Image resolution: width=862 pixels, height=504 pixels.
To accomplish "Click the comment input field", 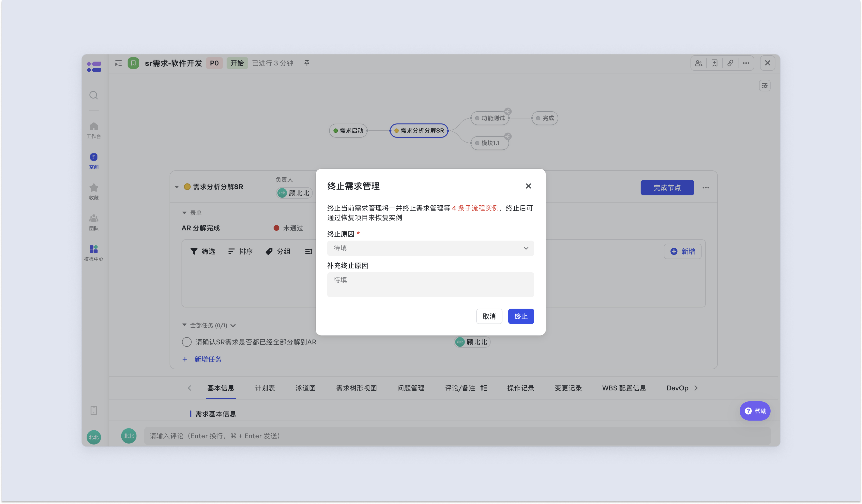I will pos(457,436).
